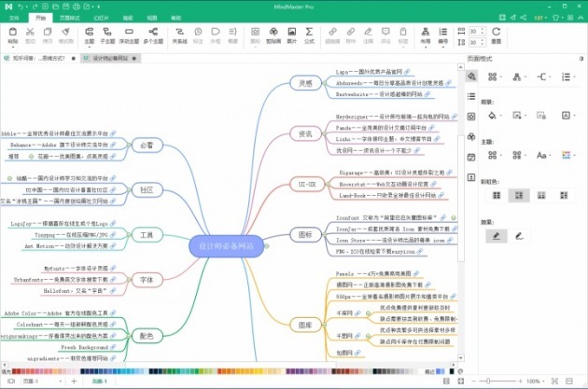The height and width of the screenshot is (389, 588).
Task: Click the Share icon in the top-right bar
Action: (523, 18)
